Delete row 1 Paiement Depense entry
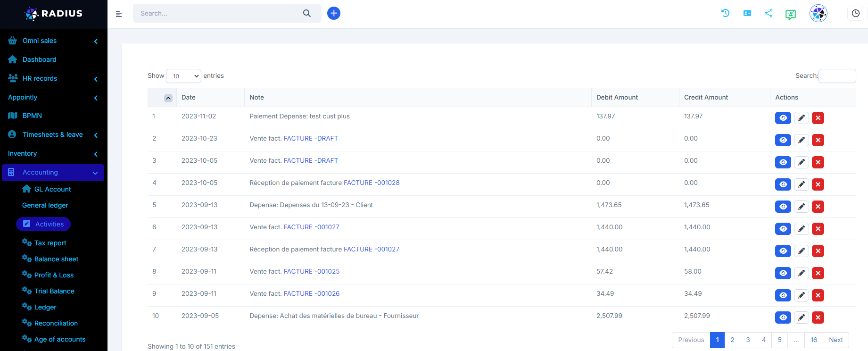The height and width of the screenshot is (351, 868). [818, 118]
